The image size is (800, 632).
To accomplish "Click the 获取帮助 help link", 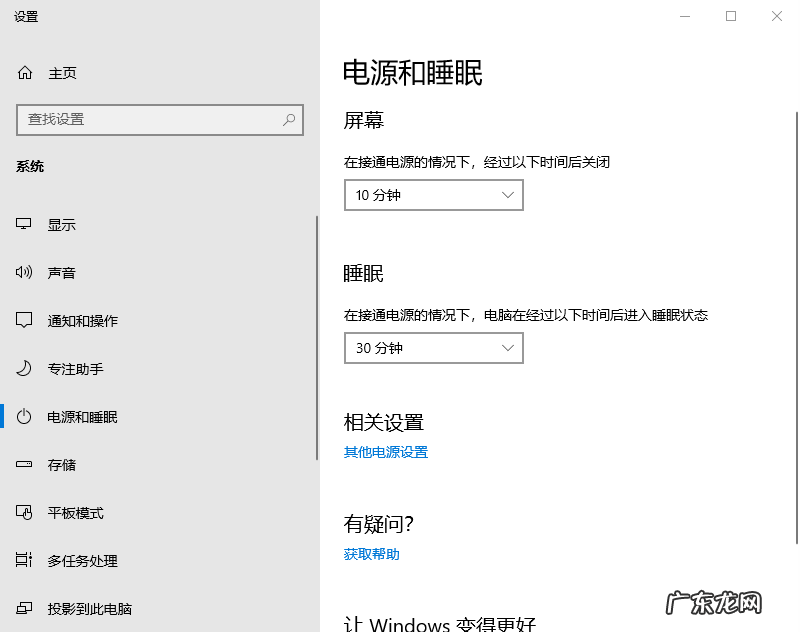I will 370,554.
